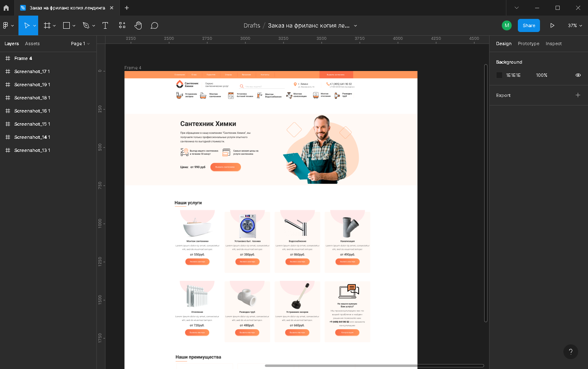Click the Наши услуги heading on canvas
Image resolution: width=588 pixels, height=369 pixels.
click(188, 203)
